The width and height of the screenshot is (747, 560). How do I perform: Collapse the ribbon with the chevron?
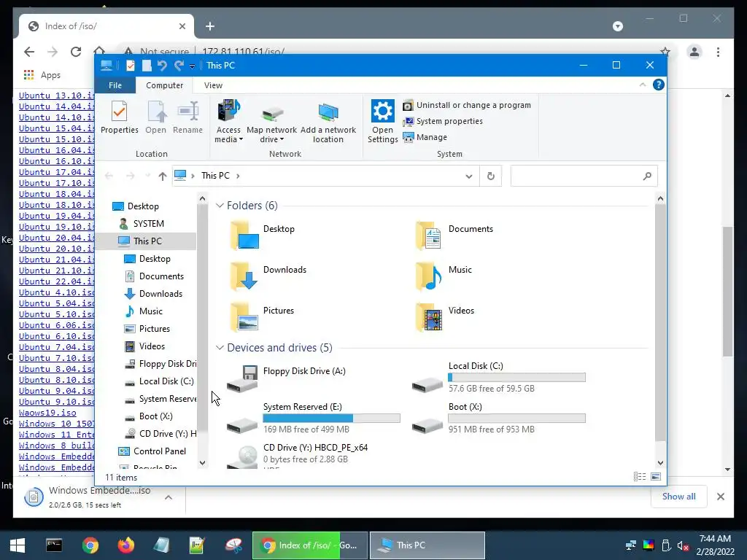point(642,85)
